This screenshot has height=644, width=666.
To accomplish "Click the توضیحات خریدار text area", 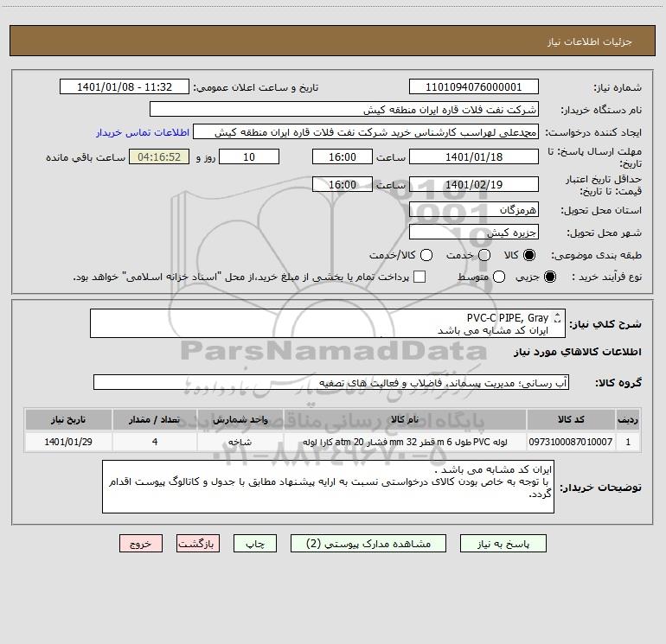I will [x=328, y=487].
